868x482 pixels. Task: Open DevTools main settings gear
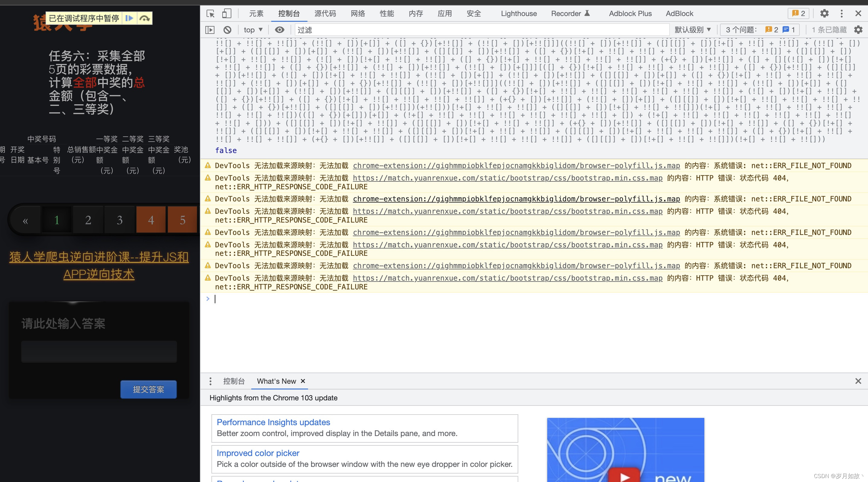click(824, 14)
